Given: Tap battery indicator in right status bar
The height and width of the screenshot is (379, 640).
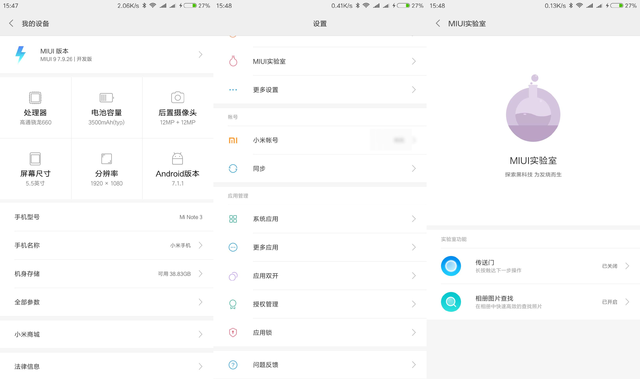Looking at the screenshot, I should click(x=617, y=6).
